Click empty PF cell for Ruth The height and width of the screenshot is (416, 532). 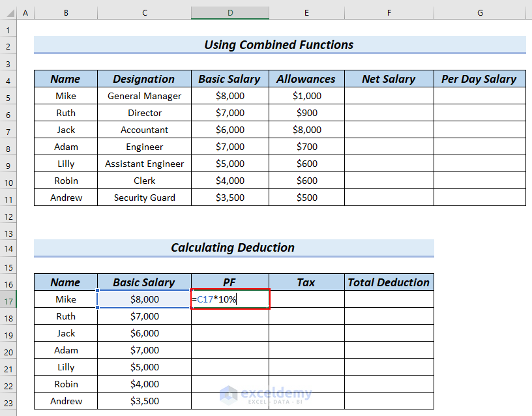click(x=230, y=316)
